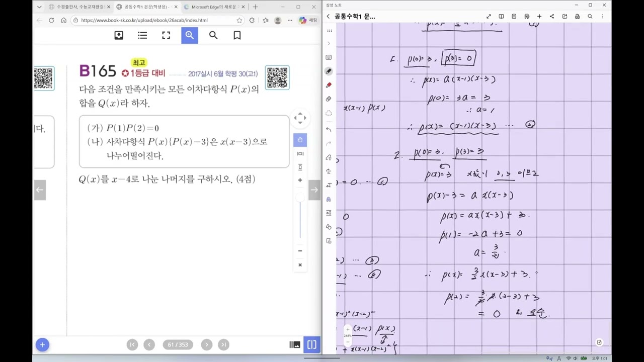The image size is (644, 362).
Task: Go back from the 공통수학1 note
Action: pyautogui.click(x=328, y=17)
